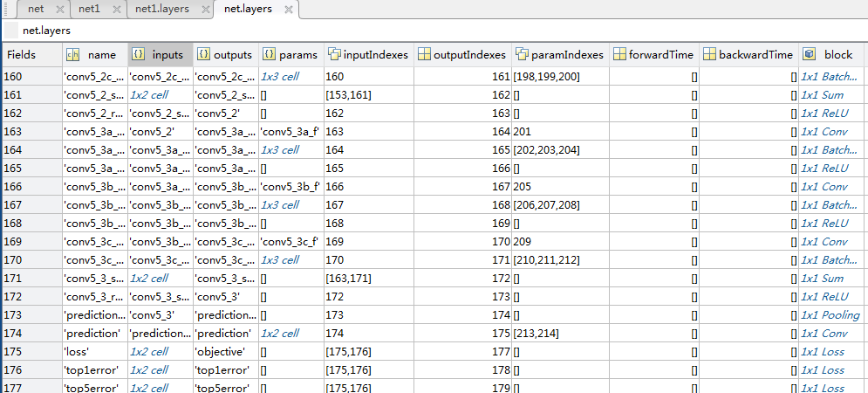Open the 1x1 Conv block in row 163

point(824,132)
